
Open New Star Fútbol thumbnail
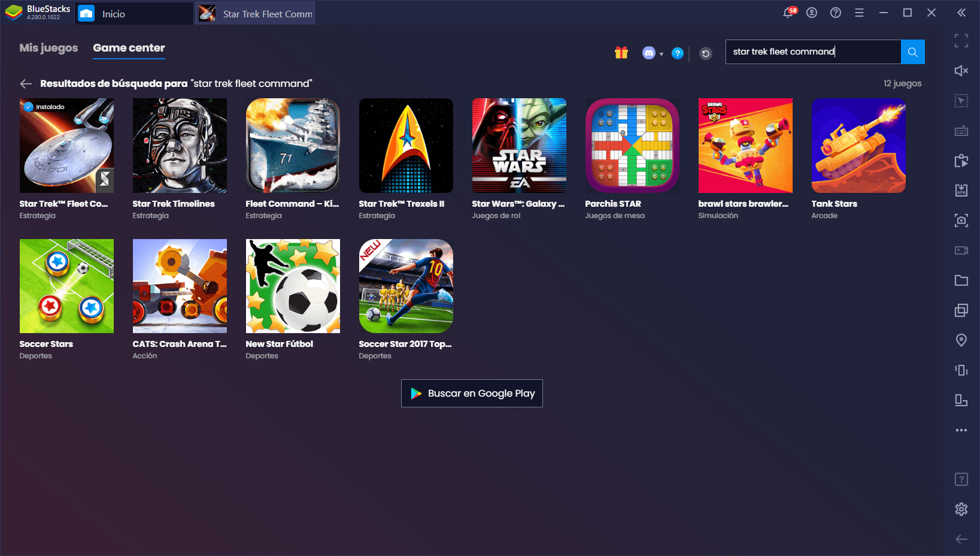click(293, 286)
